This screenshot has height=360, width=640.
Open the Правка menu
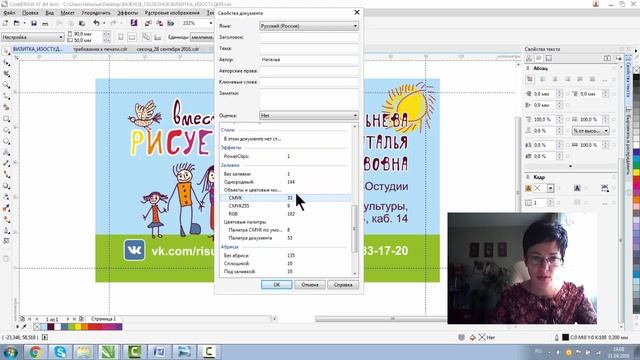click(30, 13)
